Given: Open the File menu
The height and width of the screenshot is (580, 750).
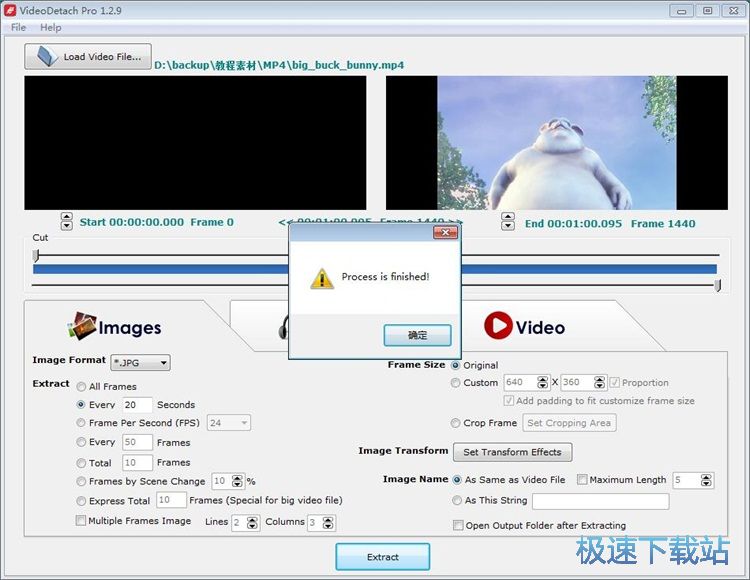Looking at the screenshot, I should (18, 27).
